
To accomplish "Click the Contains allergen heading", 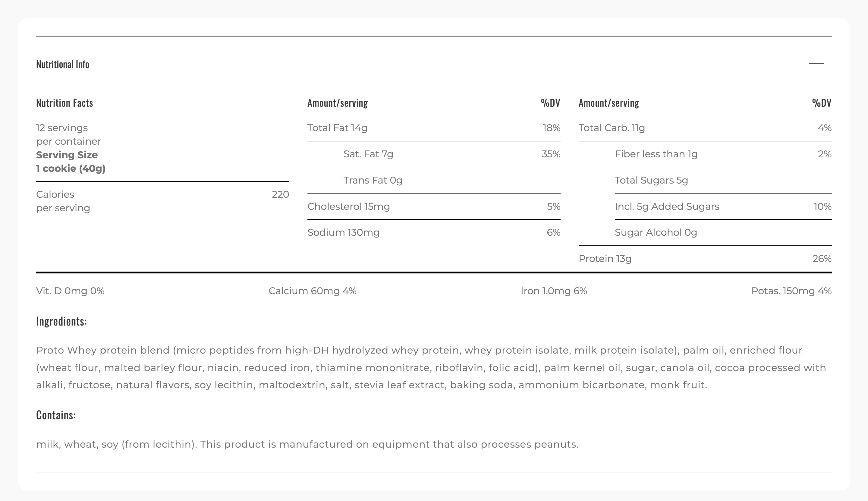I will click(56, 415).
